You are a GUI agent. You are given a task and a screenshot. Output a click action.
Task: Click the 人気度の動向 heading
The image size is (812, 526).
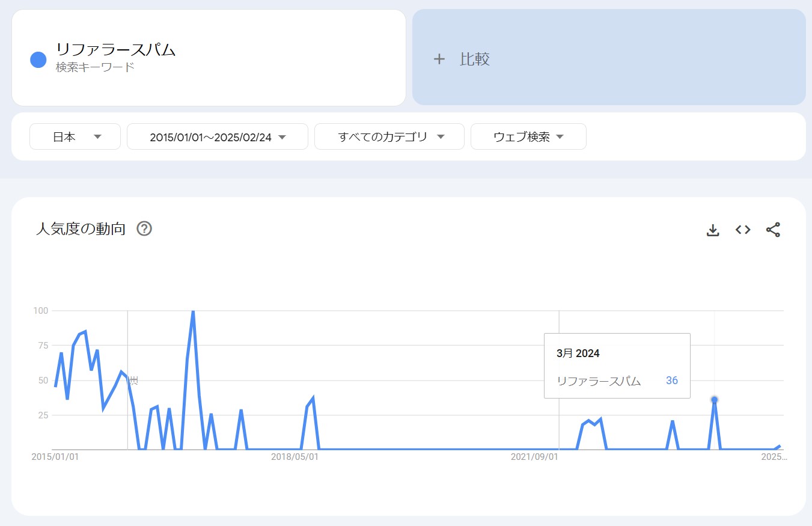(x=81, y=229)
